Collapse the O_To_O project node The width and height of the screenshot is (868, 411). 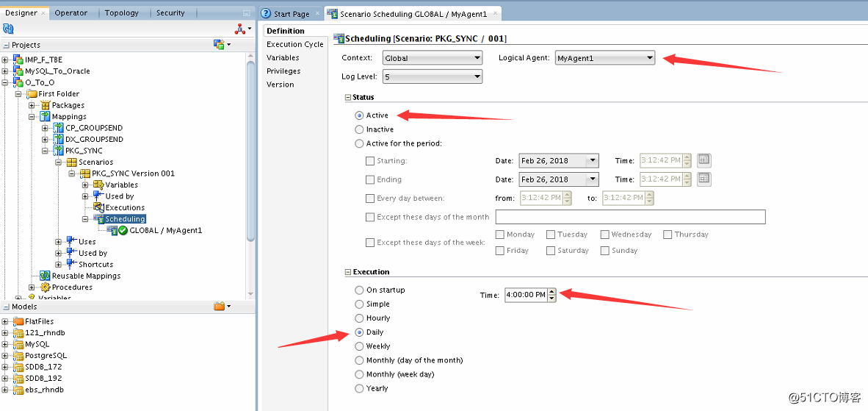(5, 82)
